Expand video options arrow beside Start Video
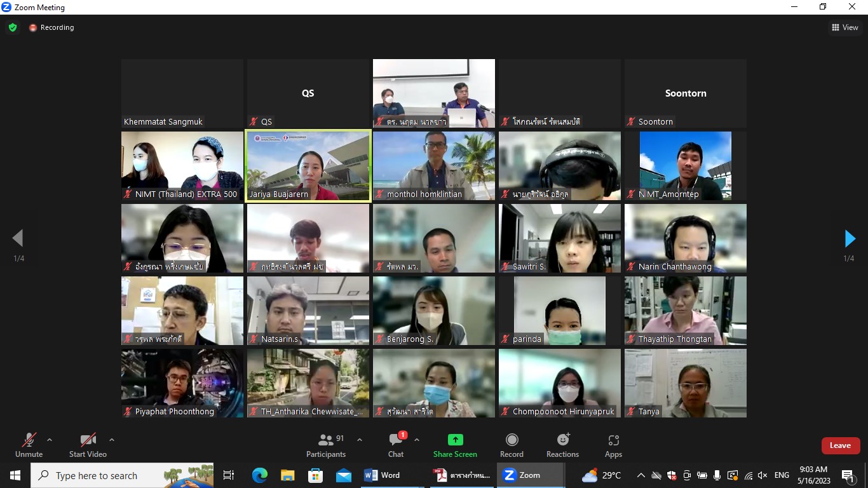This screenshot has height=488, width=868. click(x=112, y=440)
